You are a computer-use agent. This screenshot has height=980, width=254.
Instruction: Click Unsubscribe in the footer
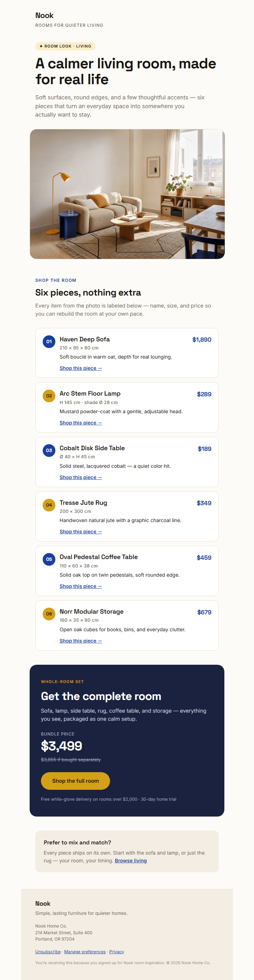(48, 951)
